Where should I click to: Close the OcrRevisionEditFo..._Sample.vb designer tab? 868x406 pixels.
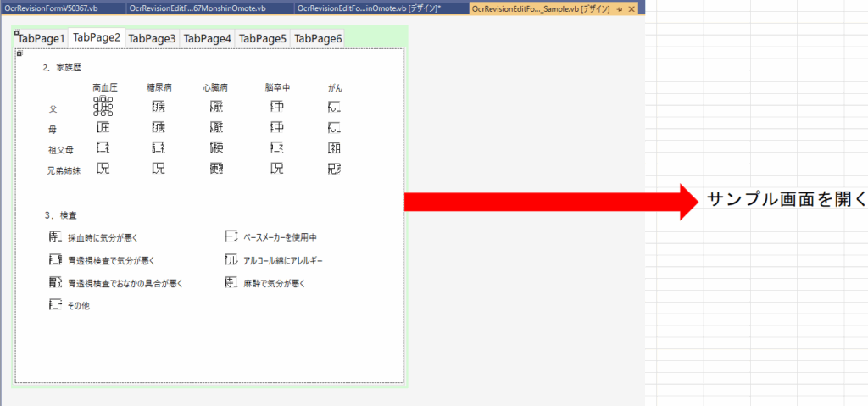[x=631, y=8]
